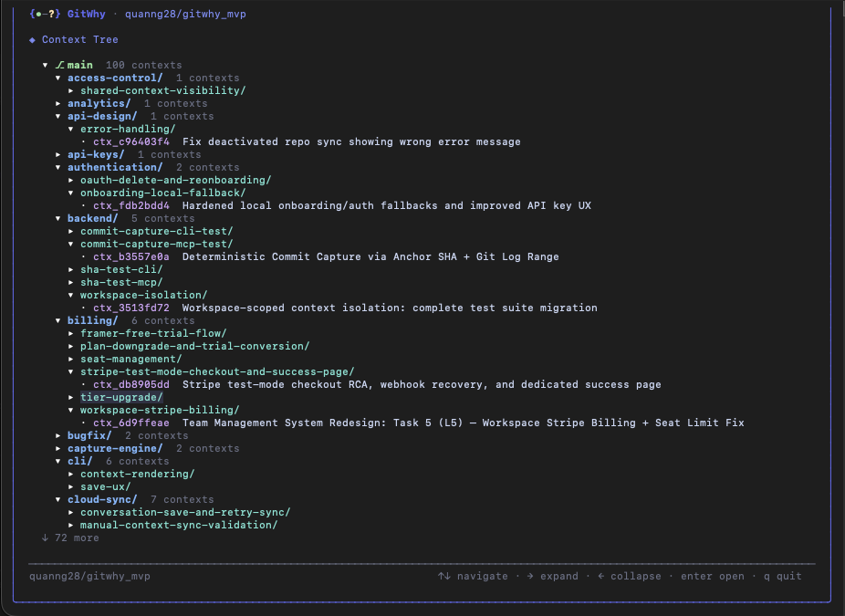Collapse the api-design/ folder arrow
The image size is (845, 616).
click(x=58, y=117)
